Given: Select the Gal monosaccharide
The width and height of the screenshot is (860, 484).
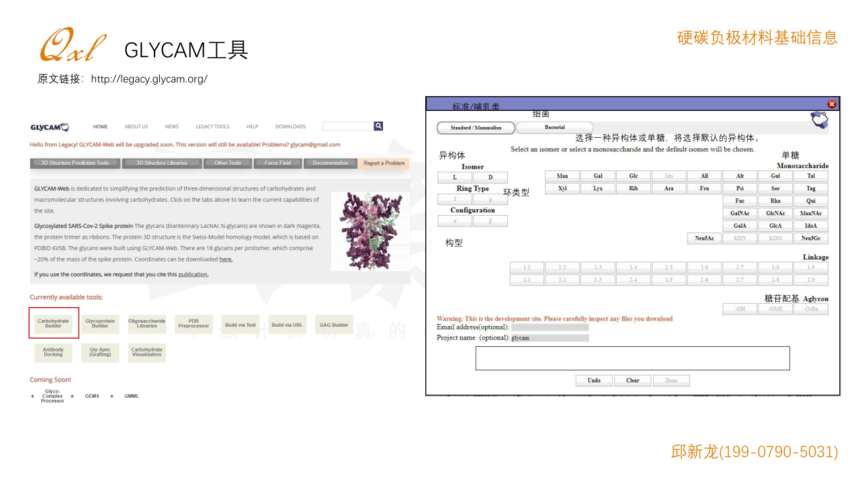Looking at the screenshot, I should [x=598, y=176].
